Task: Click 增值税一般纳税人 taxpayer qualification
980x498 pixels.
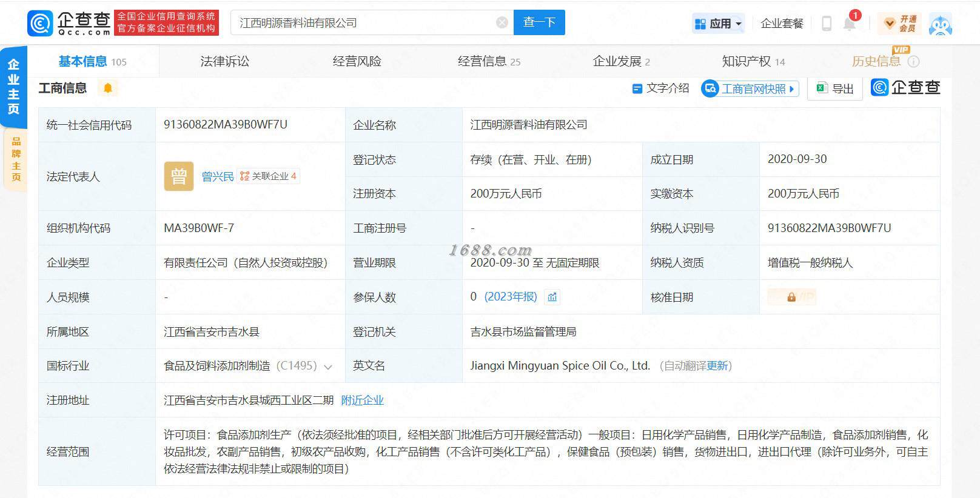Action: tap(810, 263)
